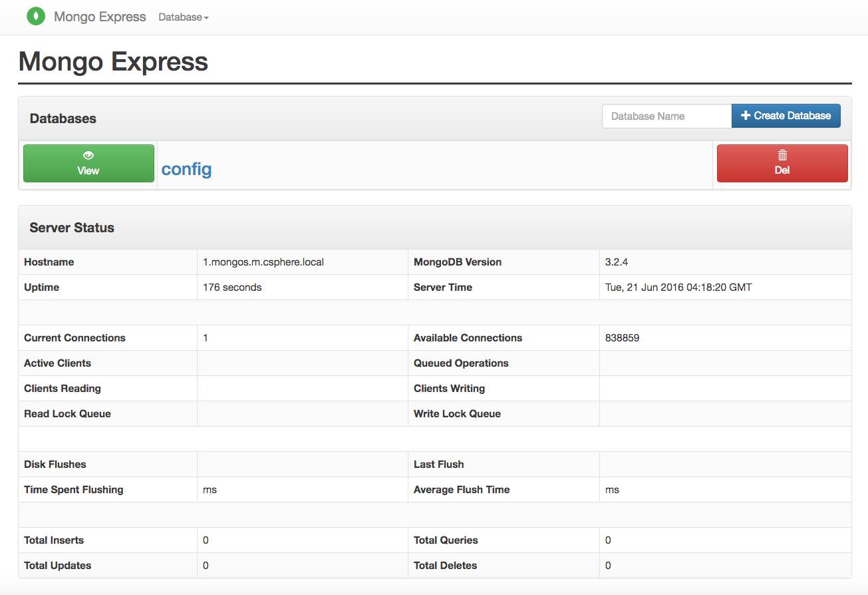
Task: Click the large Mongo Express page heading
Action: 113,62
